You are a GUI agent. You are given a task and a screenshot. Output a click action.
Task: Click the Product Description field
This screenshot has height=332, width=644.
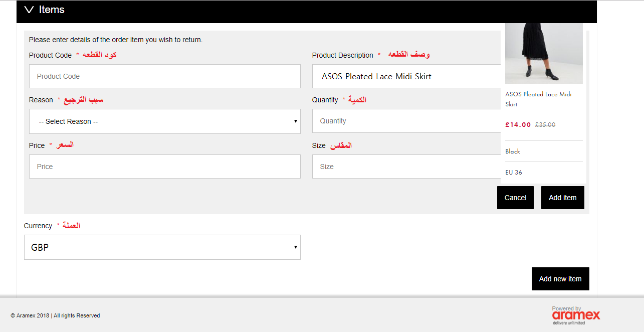[x=406, y=76]
